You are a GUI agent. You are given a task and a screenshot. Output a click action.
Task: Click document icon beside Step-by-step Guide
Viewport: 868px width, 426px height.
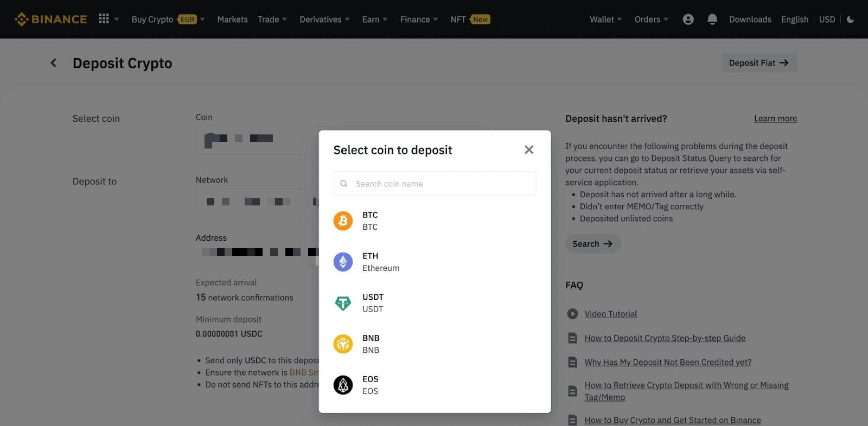(x=572, y=338)
